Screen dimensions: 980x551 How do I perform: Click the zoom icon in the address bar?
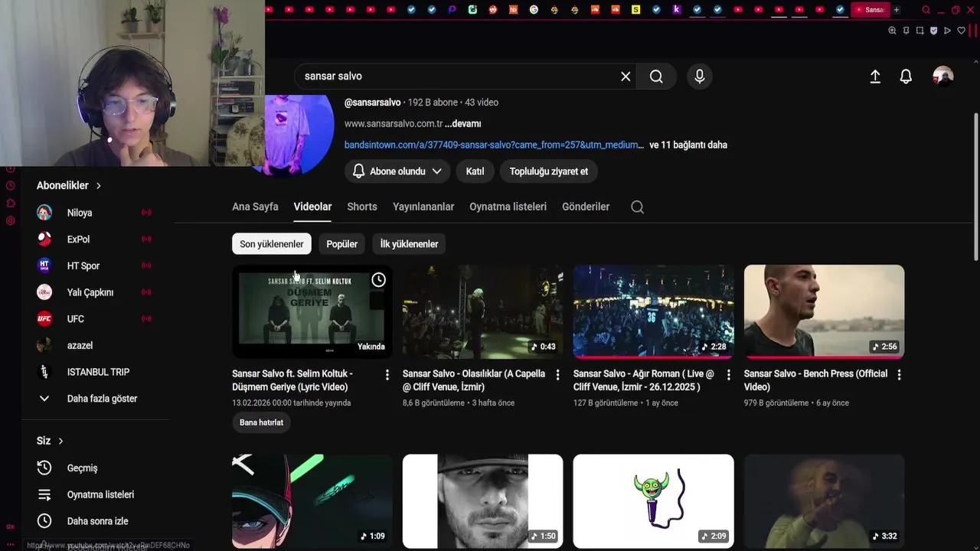pos(892,31)
